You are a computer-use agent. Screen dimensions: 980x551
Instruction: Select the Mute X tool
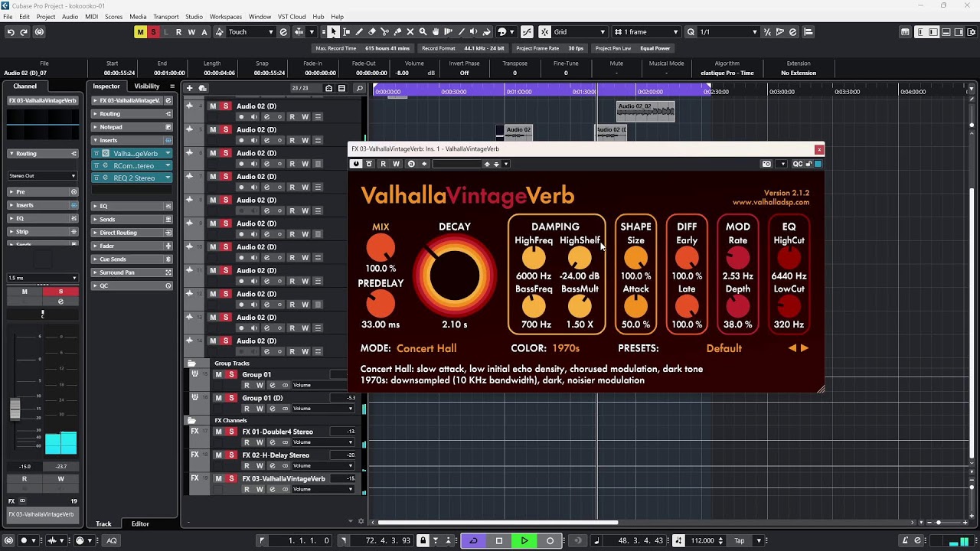410,32
